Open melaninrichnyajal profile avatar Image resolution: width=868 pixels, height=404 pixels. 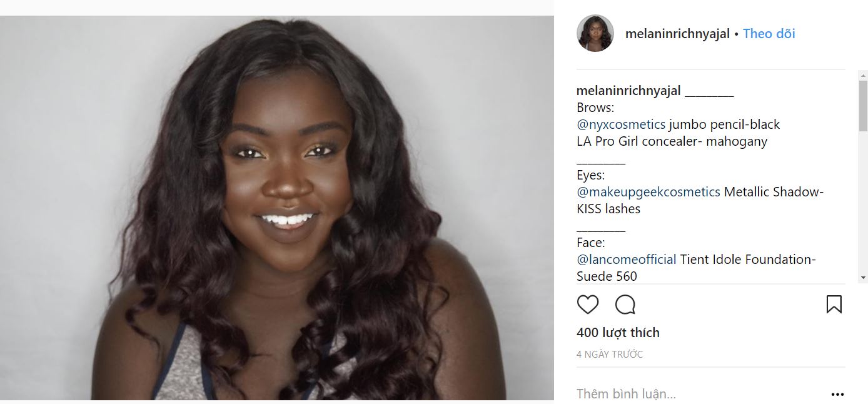(595, 33)
